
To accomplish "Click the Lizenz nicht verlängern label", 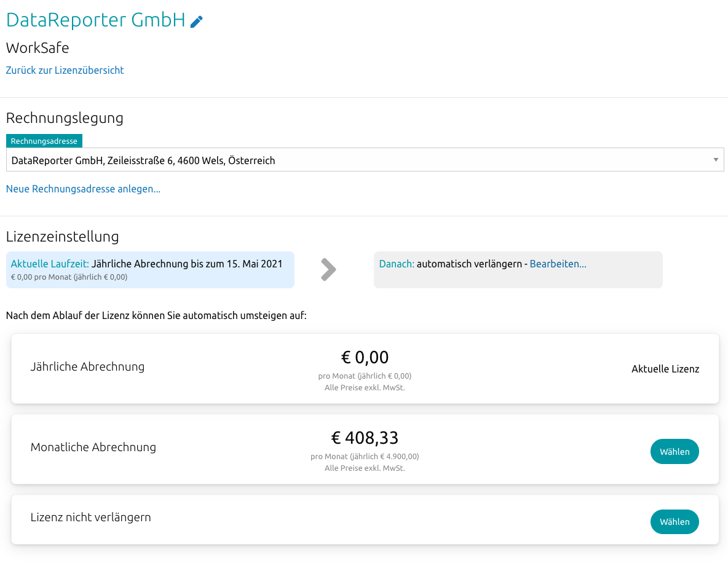I will point(91,518).
